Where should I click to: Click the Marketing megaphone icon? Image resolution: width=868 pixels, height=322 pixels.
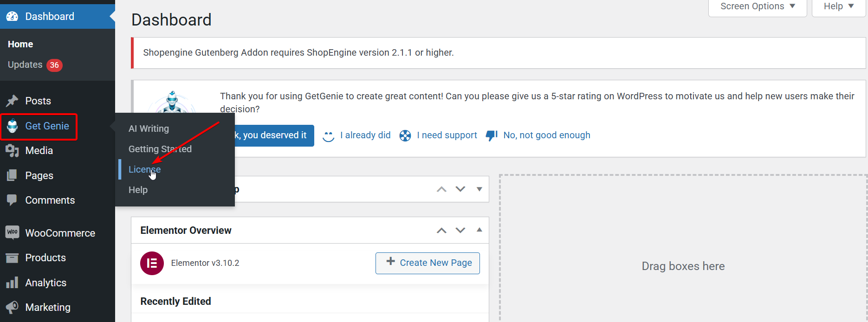(x=13, y=307)
